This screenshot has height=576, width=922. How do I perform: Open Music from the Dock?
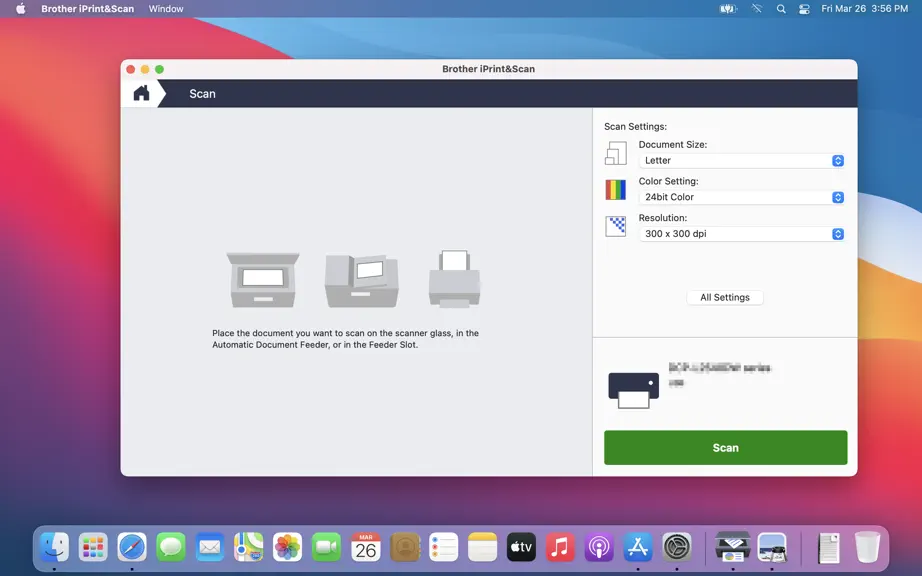560,547
